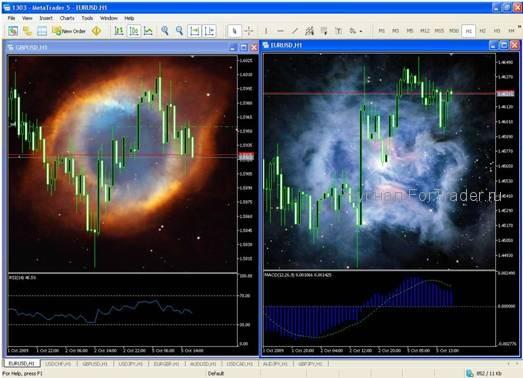
Task: Expand the toolbar overflow chevron
Action: [x=519, y=27]
